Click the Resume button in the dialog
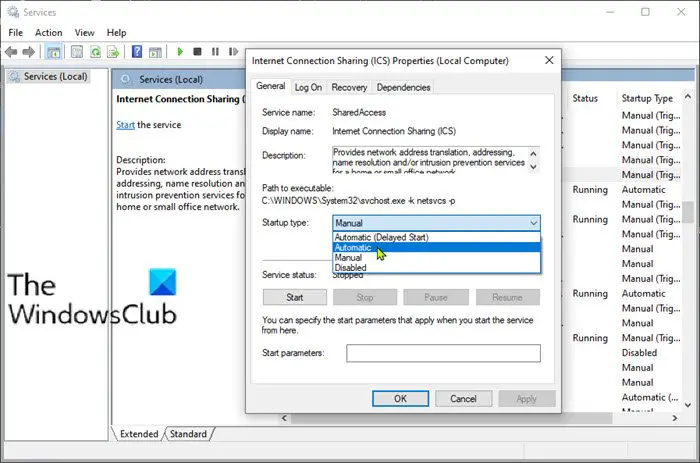 pyautogui.click(x=508, y=297)
